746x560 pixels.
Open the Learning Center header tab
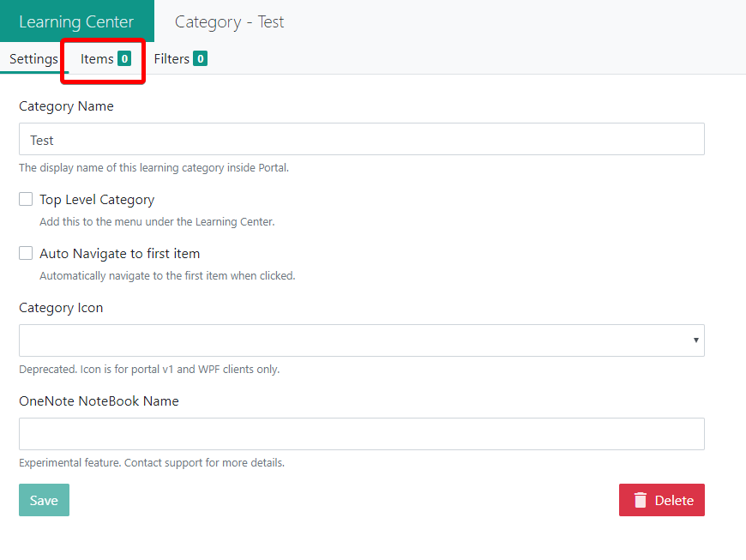coord(76,21)
